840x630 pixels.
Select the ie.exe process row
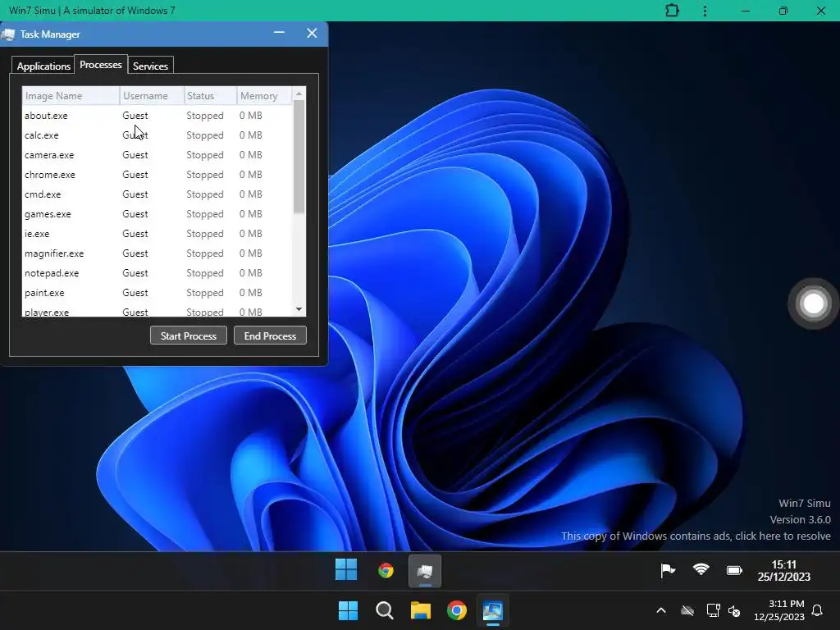pos(157,234)
